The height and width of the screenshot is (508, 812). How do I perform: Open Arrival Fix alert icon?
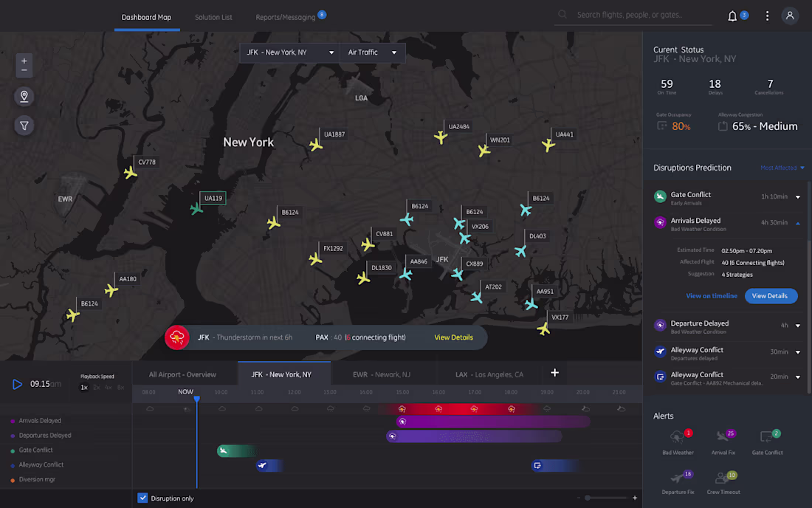[723, 438]
